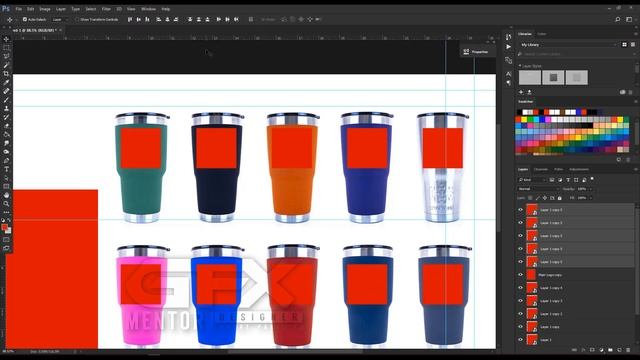This screenshot has height=360, width=640.
Task: Open the My Library dropdown
Action: click(x=568, y=44)
